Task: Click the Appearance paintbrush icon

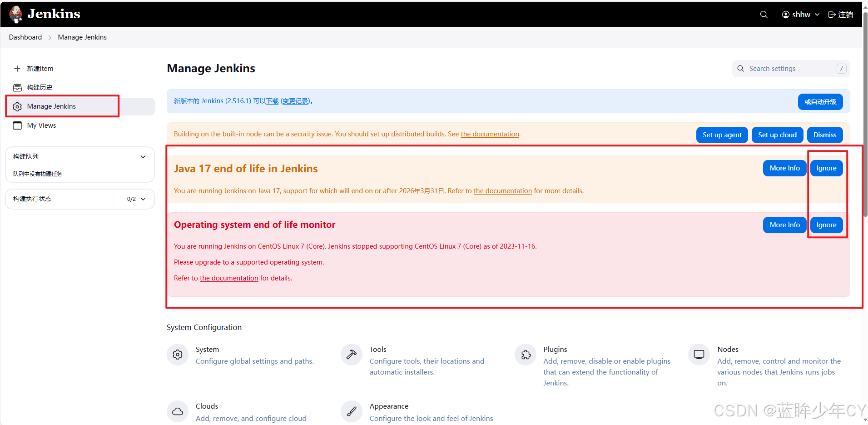Action: [x=352, y=411]
